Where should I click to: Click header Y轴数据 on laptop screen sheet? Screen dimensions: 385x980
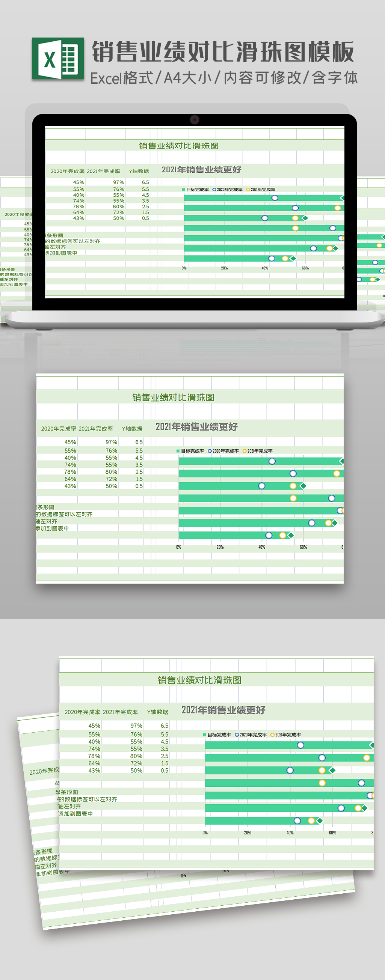point(139,171)
